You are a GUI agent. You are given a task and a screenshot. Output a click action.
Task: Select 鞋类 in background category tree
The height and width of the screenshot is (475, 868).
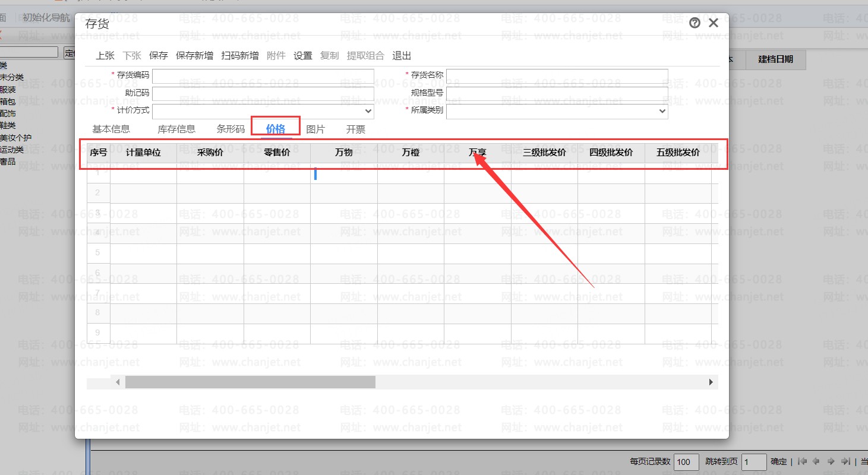click(x=8, y=125)
